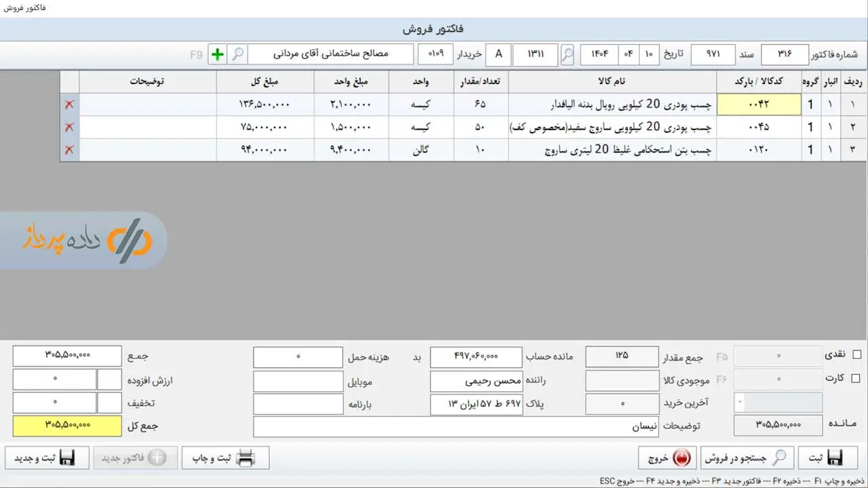868x488 pixels.
Task: Open the disabled dropdown below the کارت field
Action: coord(778,403)
